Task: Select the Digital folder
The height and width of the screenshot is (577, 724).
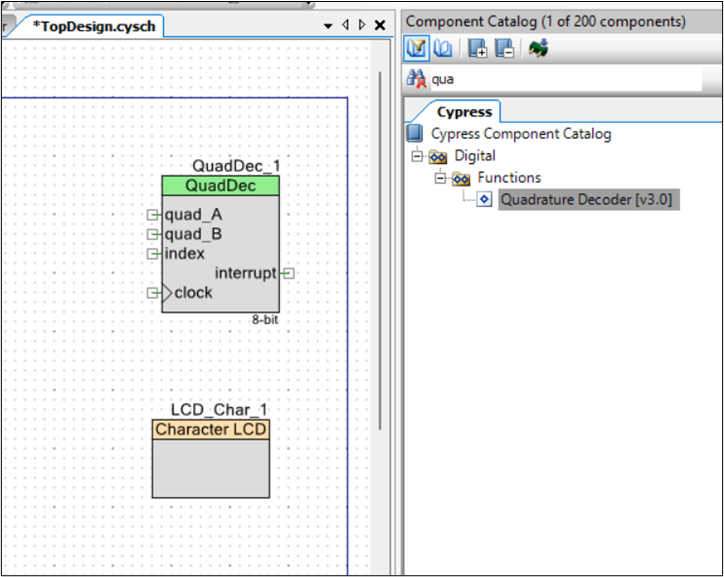Action: click(x=475, y=156)
